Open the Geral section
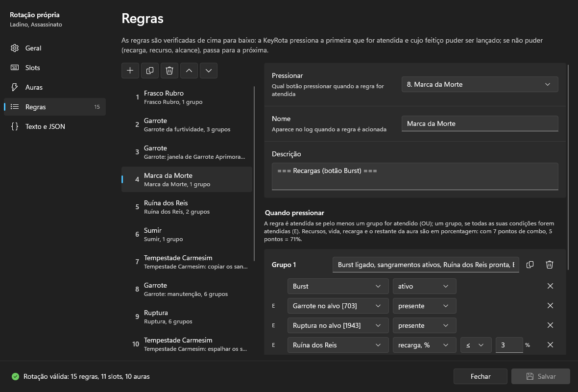 coord(55,48)
